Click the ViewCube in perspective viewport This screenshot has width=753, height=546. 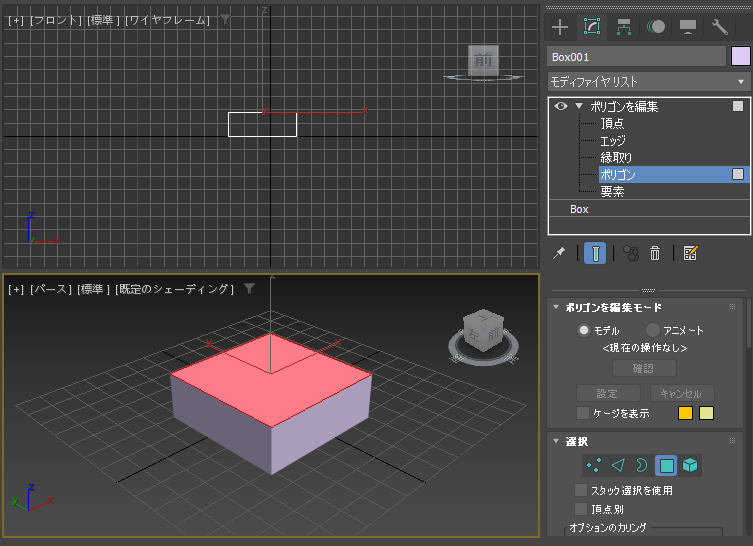484,330
